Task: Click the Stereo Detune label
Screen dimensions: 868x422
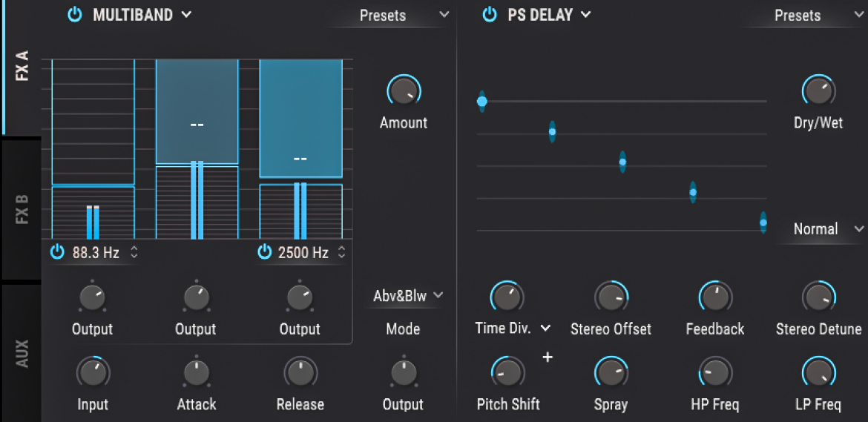Action: coord(819,329)
